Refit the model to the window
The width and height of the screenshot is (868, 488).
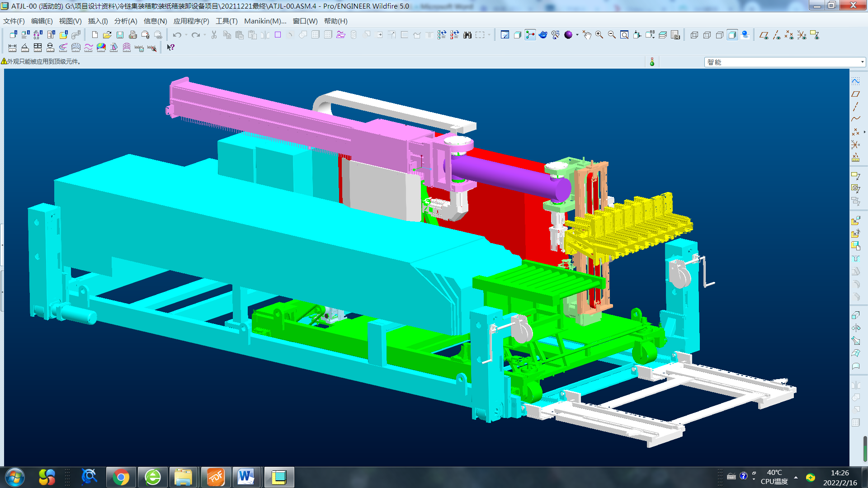pos(624,35)
